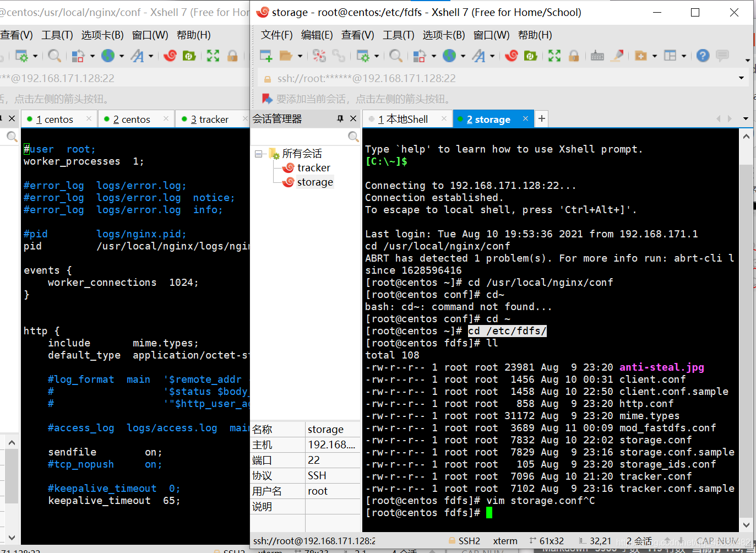Open 编辑(E) menu in storage window
Viewport: 756px width, 553px height.
point(317,35)
